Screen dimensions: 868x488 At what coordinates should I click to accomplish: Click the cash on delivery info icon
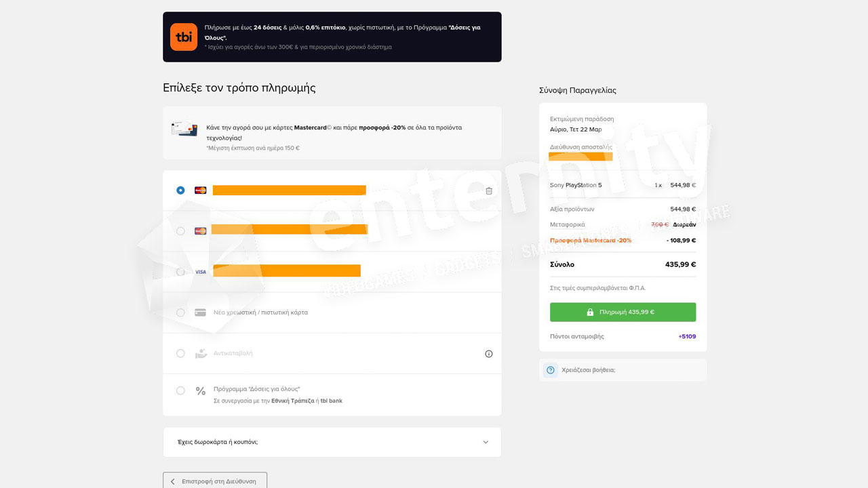[x=489, y=354]
